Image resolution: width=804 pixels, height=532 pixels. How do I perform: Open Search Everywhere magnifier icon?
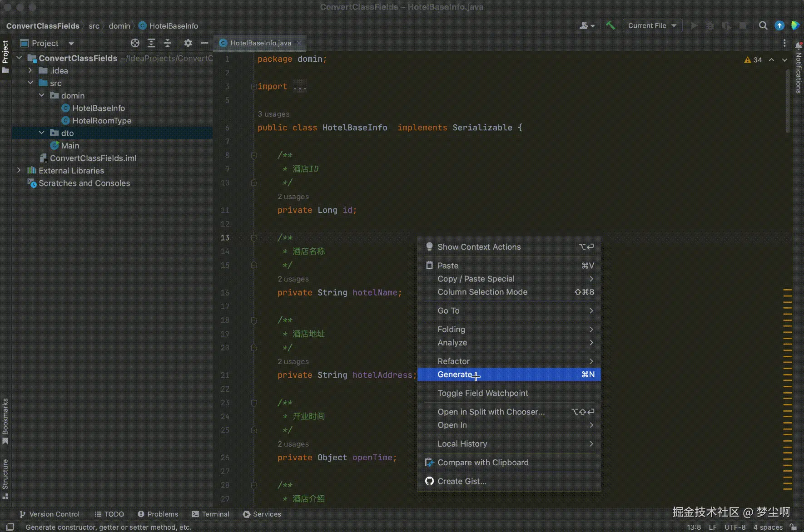[763, 25]
